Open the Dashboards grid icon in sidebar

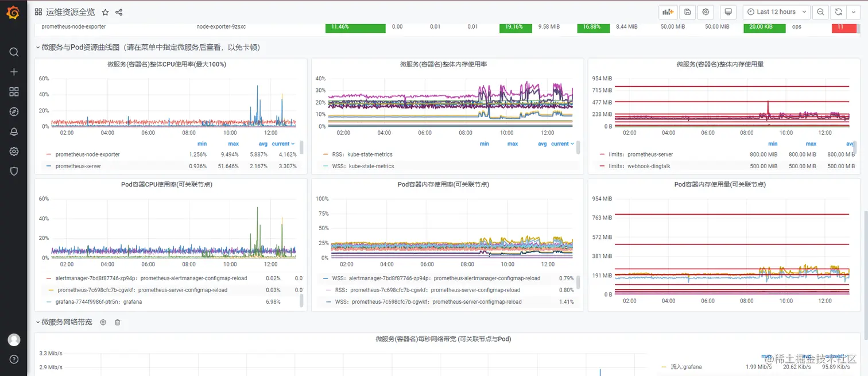point(14,92)
